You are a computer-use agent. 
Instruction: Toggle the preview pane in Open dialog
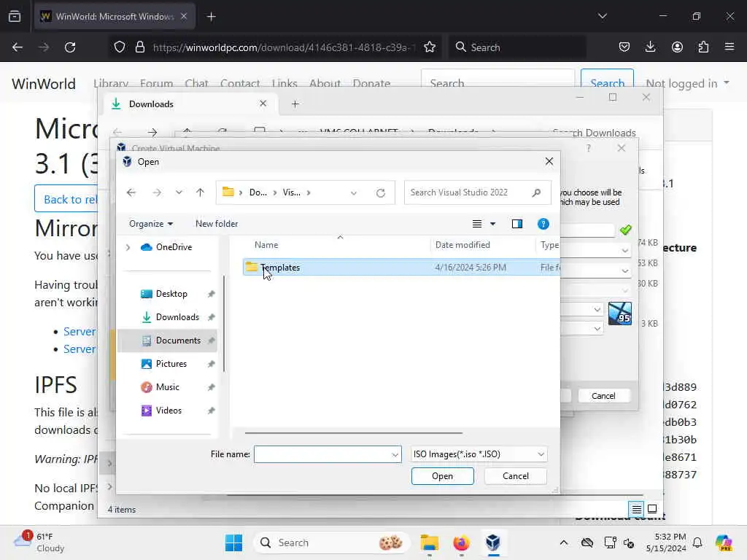pos(517,224)
